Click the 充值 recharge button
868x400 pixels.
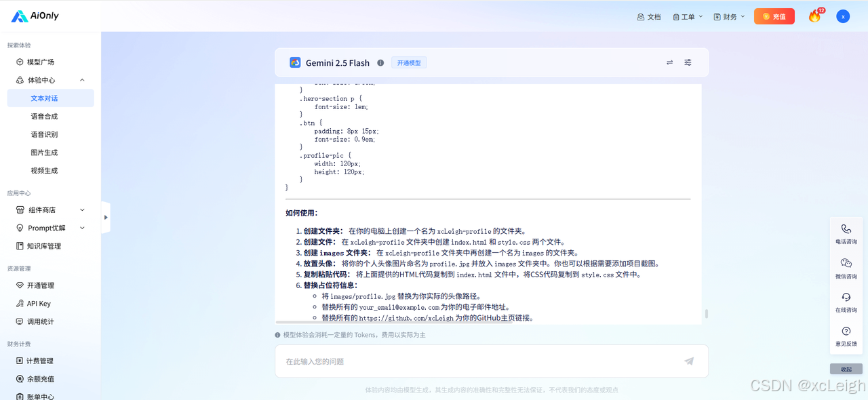pos(774,16)
